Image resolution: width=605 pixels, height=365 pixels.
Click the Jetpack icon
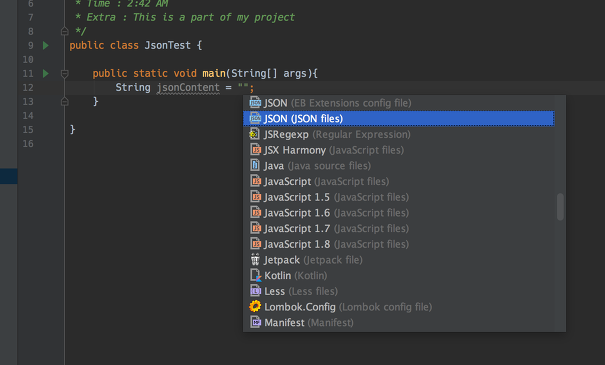(x=255, y=260)
